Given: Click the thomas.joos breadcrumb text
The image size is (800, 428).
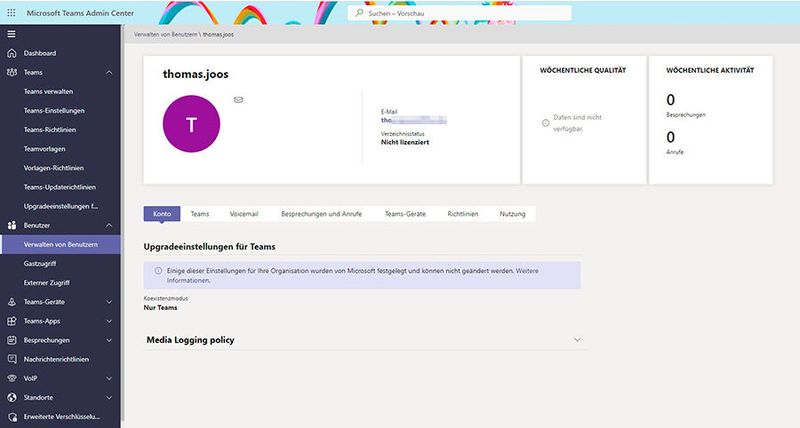Looking at the screenshot, I should click(218, 35).
